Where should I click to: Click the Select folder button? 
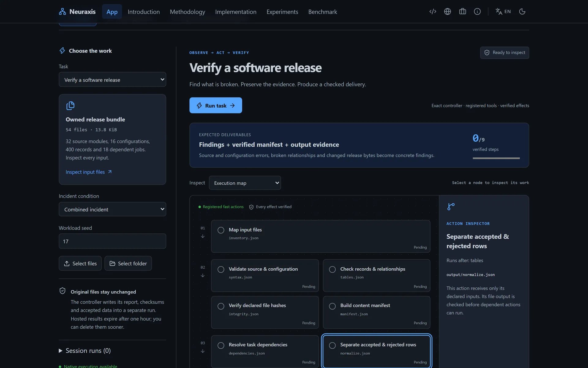128,263
